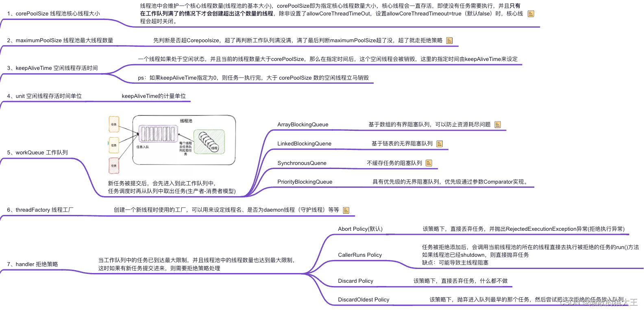Select the red task box in the diagram
The image size is (644, 310).
click(x=114, y=166)
